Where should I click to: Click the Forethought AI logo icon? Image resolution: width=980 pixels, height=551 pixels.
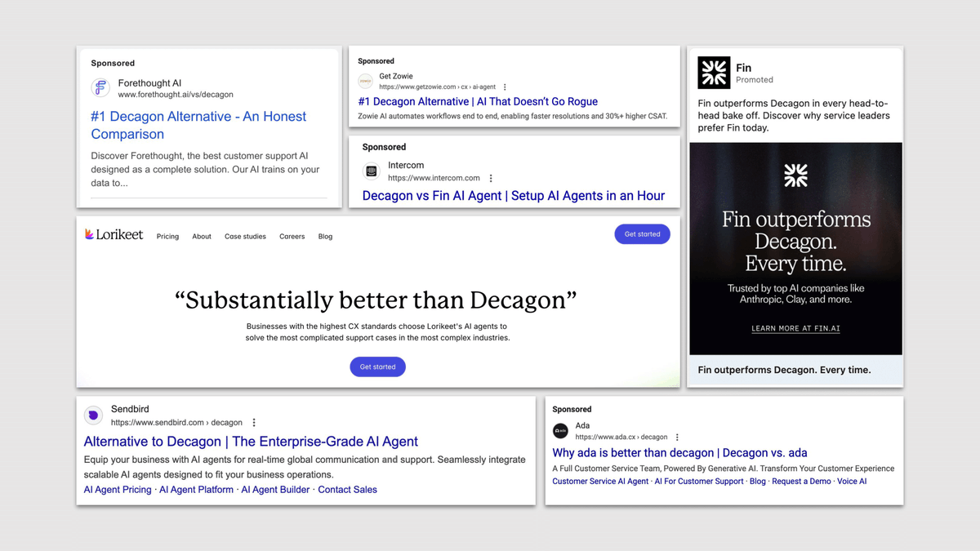pos(100,87)
